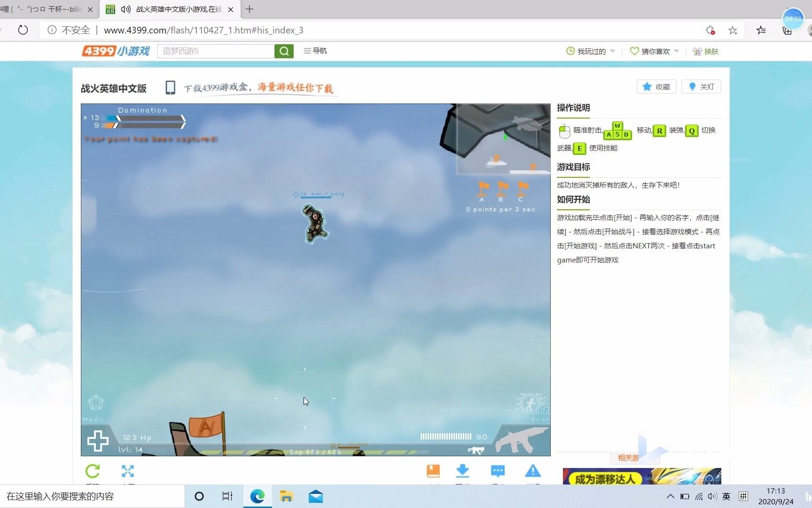
Task: Click the battery icon in system tray
Action: tap(685, 496)
